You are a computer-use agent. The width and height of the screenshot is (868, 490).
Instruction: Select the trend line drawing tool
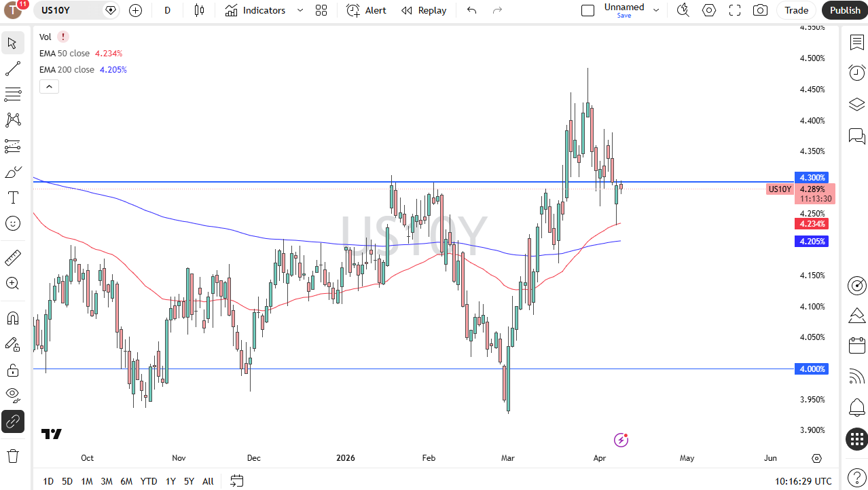(12, 69)
